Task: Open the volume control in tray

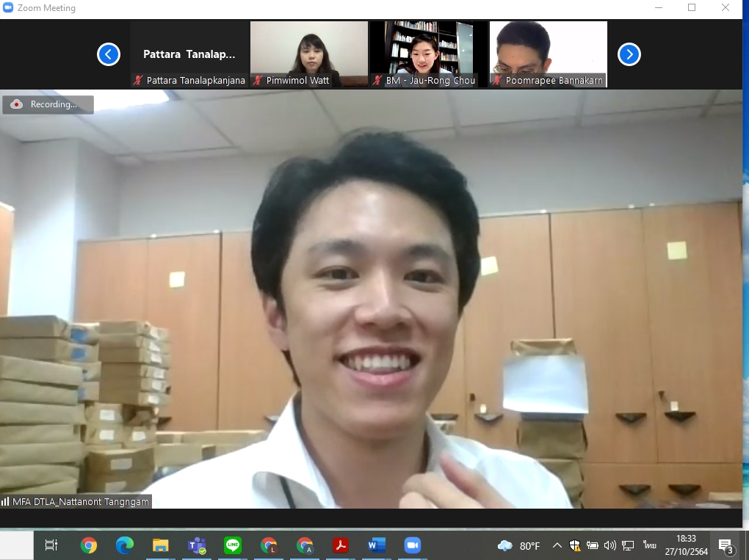Action: tap(609, 545)
